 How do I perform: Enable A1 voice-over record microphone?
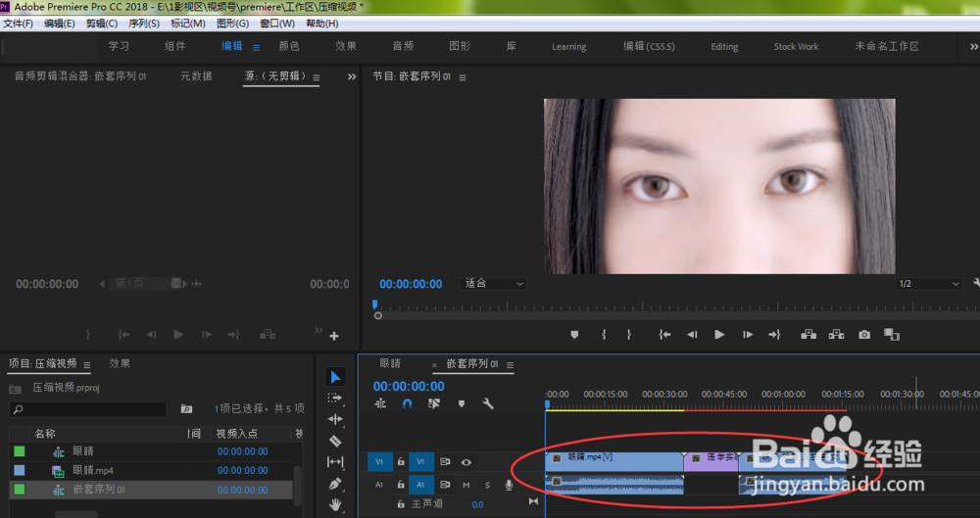tap(509, 485)
